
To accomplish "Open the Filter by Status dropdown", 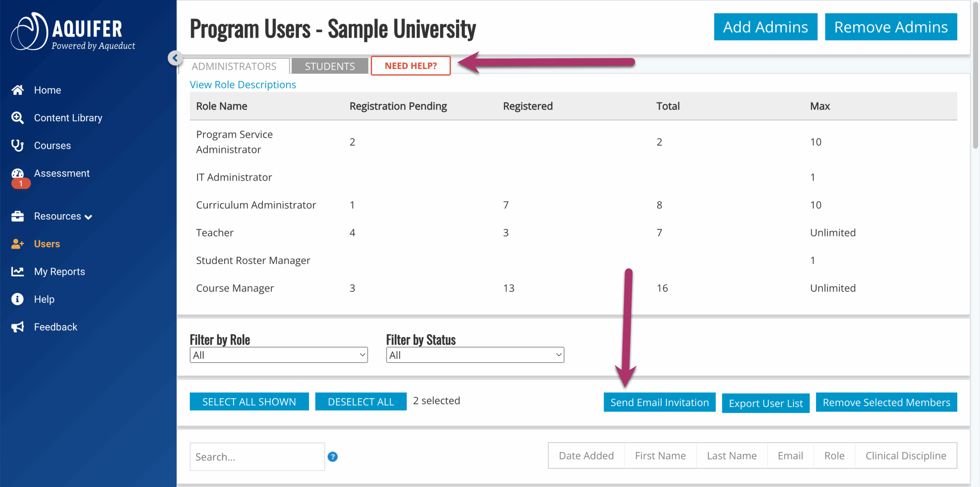I will click(475, 355).
